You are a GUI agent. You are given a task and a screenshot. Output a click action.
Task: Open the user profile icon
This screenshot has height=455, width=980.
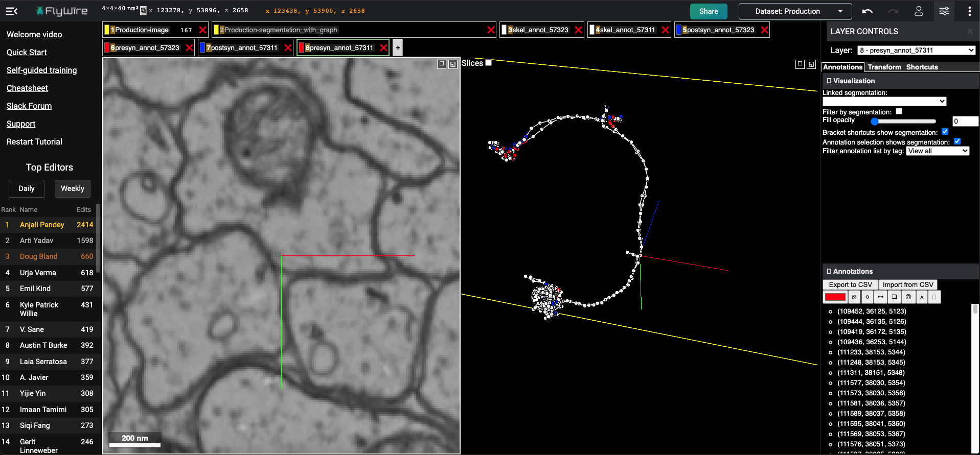tap(918, 11)
